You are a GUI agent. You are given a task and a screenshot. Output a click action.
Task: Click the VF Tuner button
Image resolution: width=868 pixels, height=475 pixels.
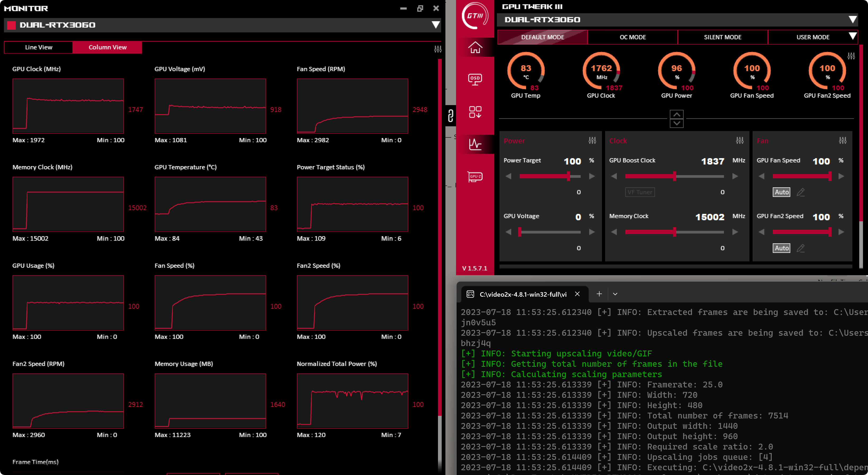click(x=640, y=192)
